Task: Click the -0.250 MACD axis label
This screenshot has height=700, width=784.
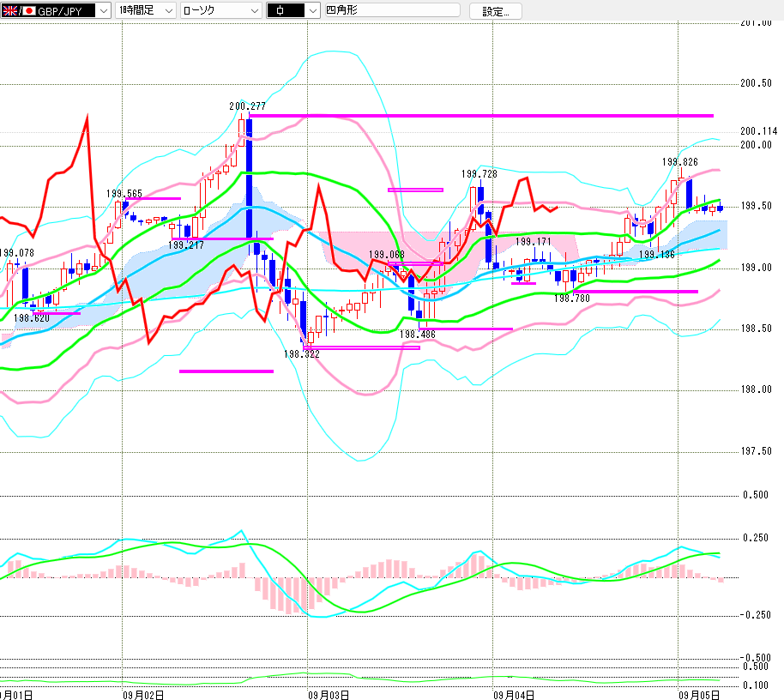Action: point(755,615)
